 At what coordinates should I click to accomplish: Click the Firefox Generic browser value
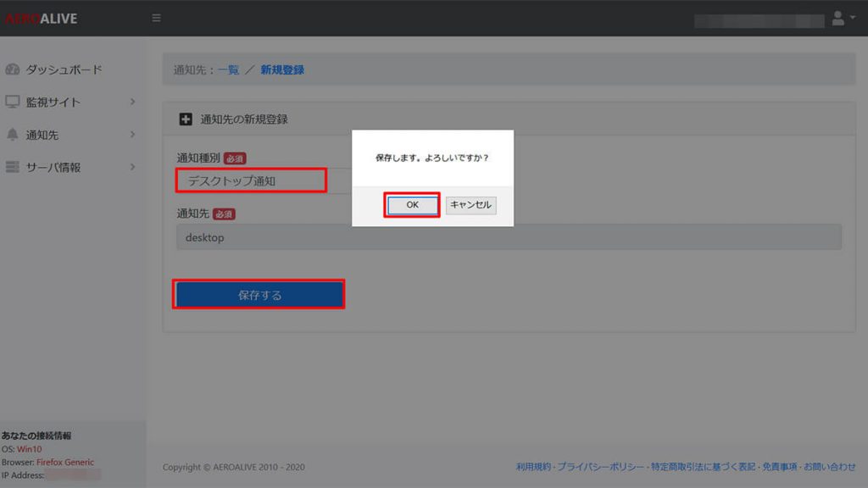(x=65, y=462)
